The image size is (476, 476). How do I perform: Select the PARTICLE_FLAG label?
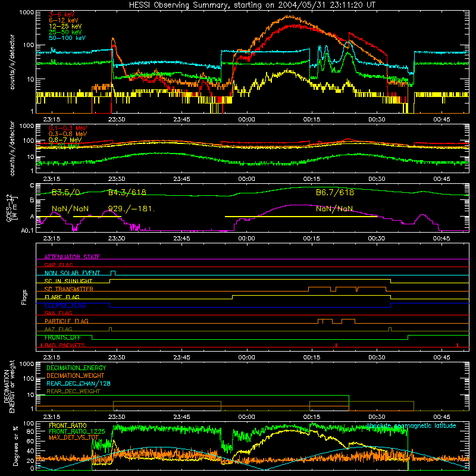[67, 321]
